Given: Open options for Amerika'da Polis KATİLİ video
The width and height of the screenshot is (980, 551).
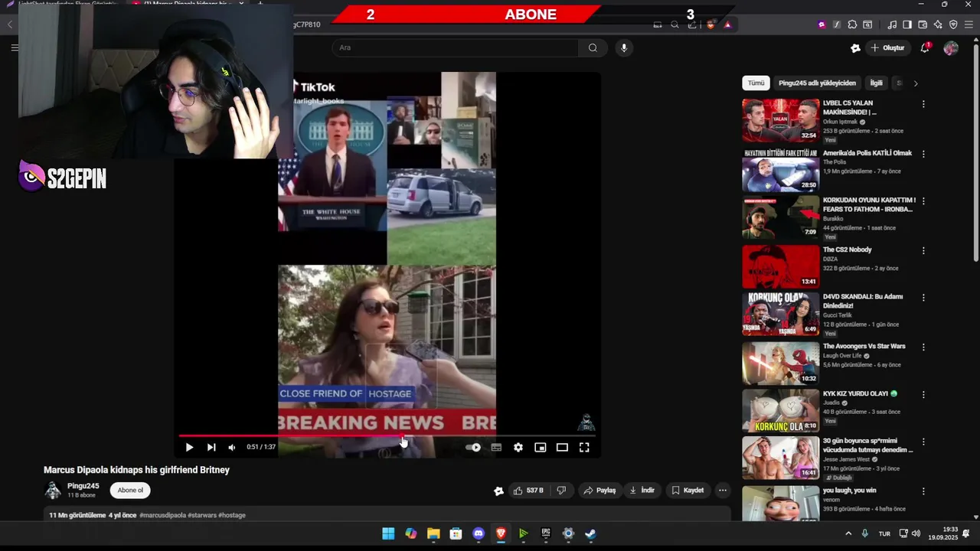Looking at the screenshot, I should 923,154.
